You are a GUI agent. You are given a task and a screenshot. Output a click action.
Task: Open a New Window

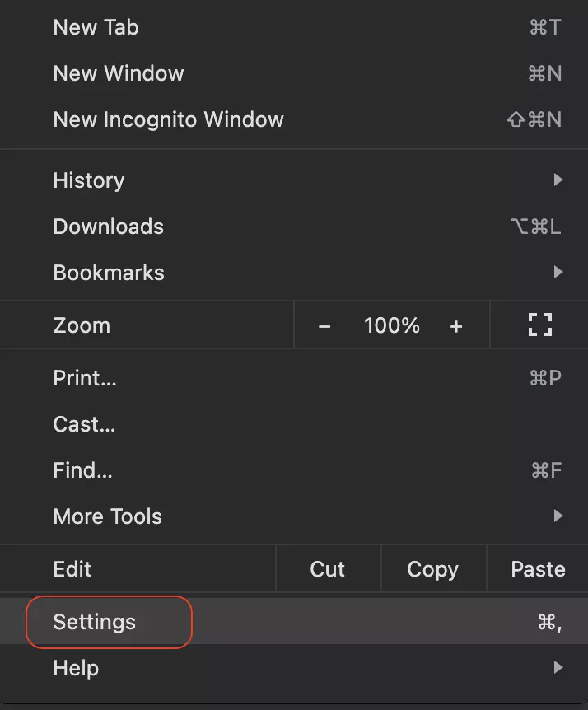pos(119,73)
